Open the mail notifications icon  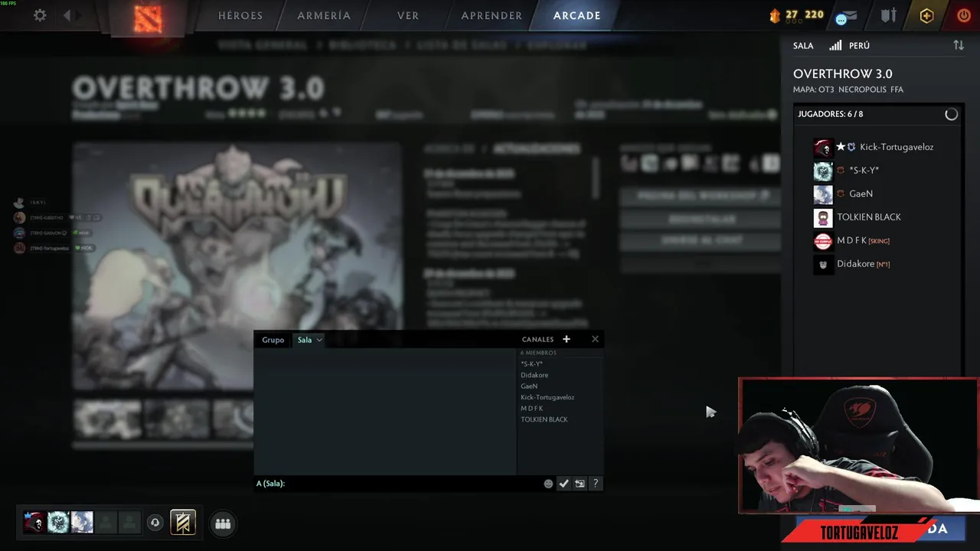(x=846, y=16)
